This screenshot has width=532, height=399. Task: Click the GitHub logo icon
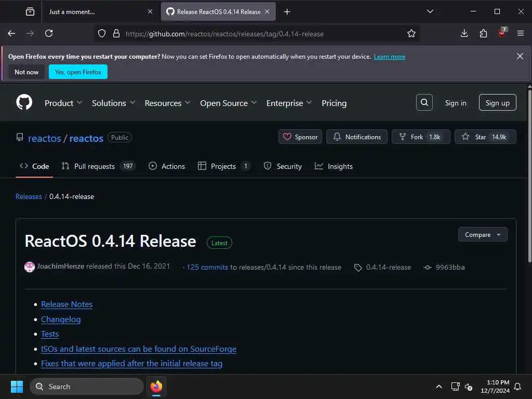pos(24,102)
